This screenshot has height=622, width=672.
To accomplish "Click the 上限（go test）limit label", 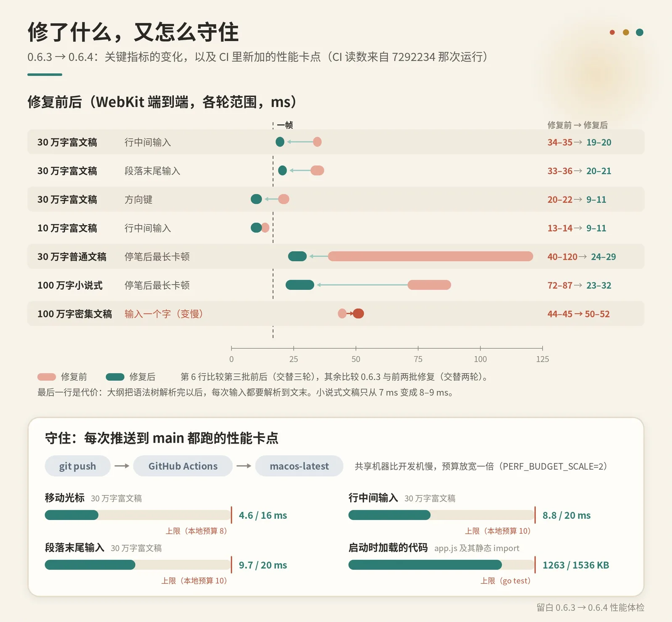I will pos(506,581).
